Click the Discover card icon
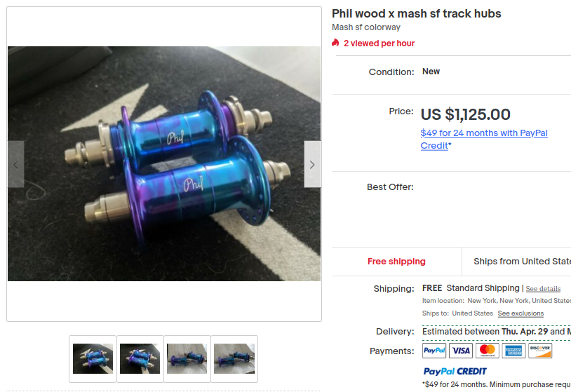This screenshot has width=571, height=392. click(x=540, y=351)
